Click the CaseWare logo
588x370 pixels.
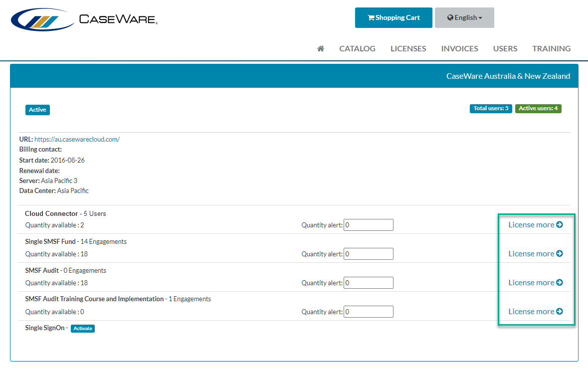[x=84, y=19]
